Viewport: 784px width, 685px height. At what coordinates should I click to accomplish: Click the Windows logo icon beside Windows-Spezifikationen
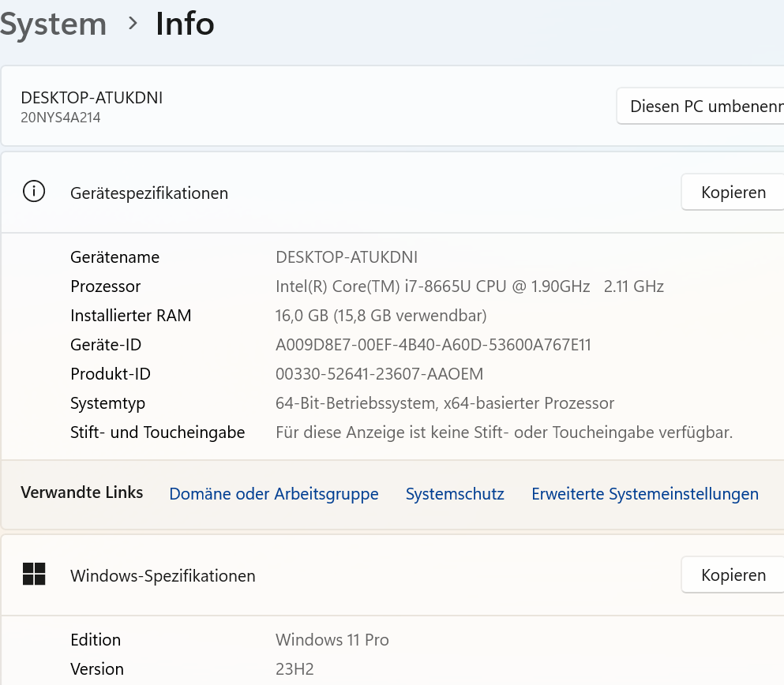point(34,574)
